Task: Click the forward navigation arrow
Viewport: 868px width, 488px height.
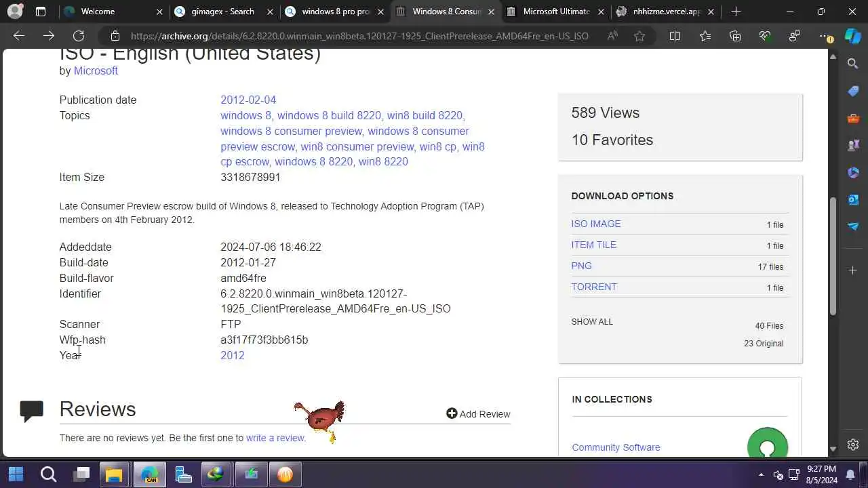Action: point(49,36)
